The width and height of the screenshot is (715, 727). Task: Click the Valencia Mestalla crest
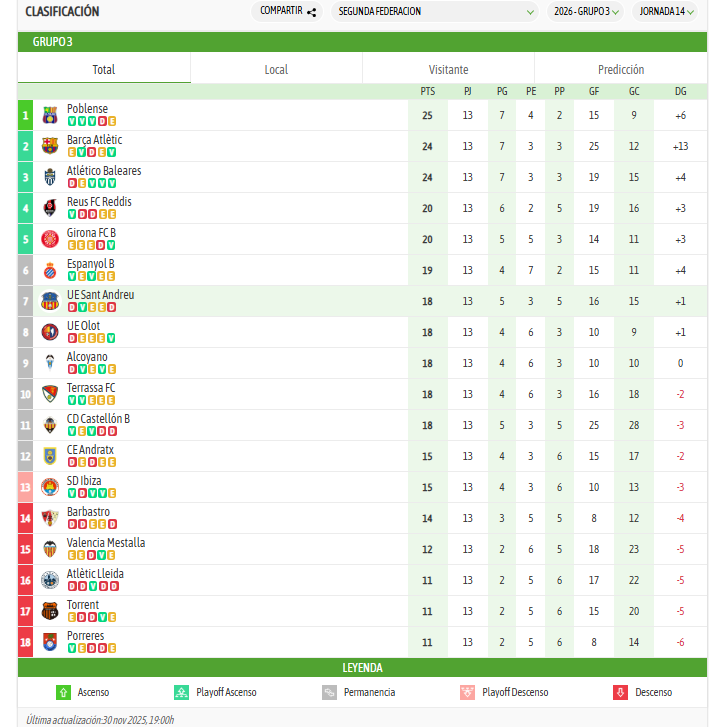click(50, 549)
